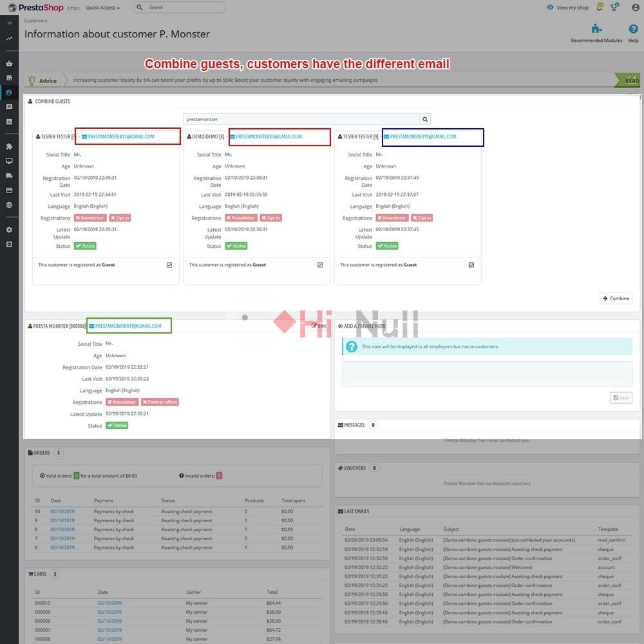The height and width of the screenshot is (644, 644).
Task: Toggle checkbox for guest Tester Tester [7]
Action: pyautogui.click(x=169, y=265)
